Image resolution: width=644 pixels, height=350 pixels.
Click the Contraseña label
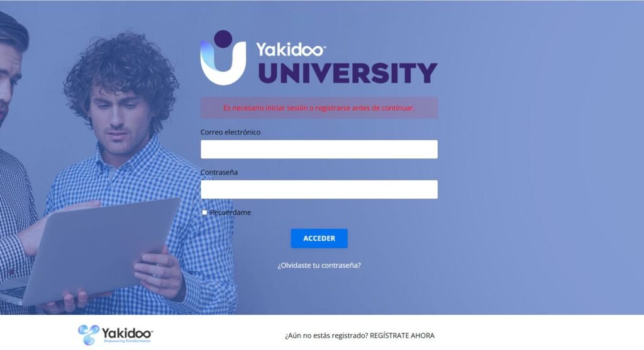(x=219, y=172)
